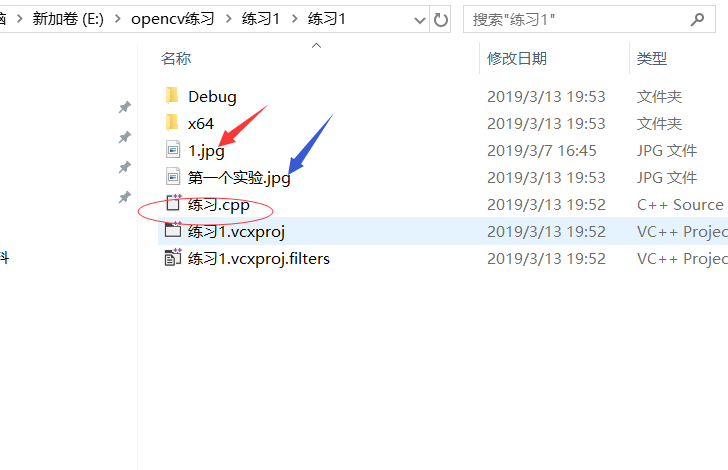Select the 第一个实验.jpg file name
This screenshot has height=470, width=728.
point(239,178)
